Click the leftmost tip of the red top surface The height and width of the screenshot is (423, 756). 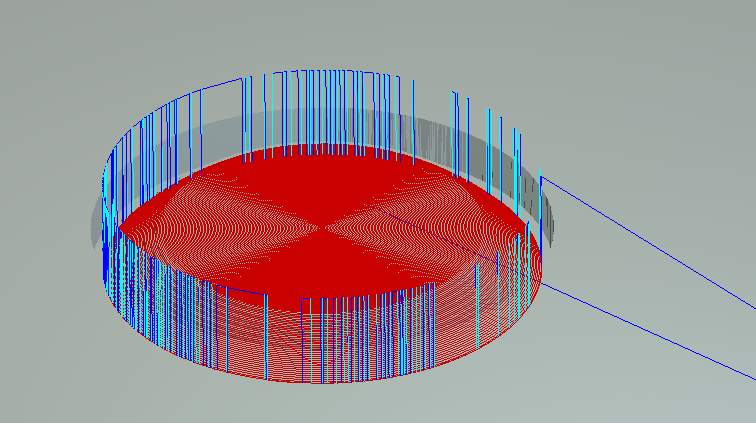coord(122,230)
